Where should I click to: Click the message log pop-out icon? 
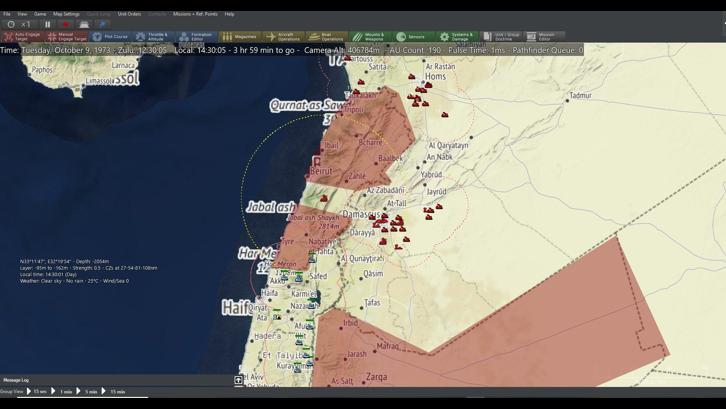[238, 380]
